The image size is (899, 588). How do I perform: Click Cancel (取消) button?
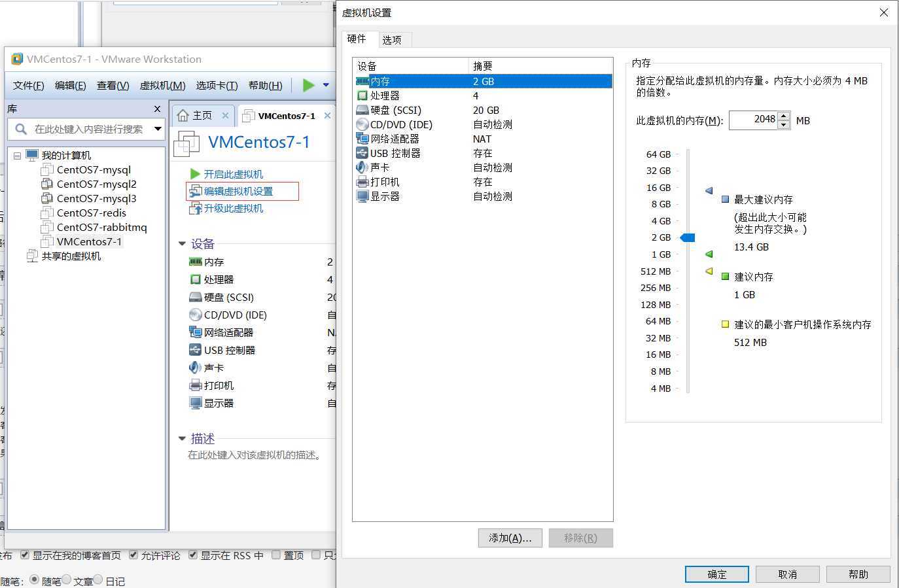pyautogui.click(x=788, y=574)
